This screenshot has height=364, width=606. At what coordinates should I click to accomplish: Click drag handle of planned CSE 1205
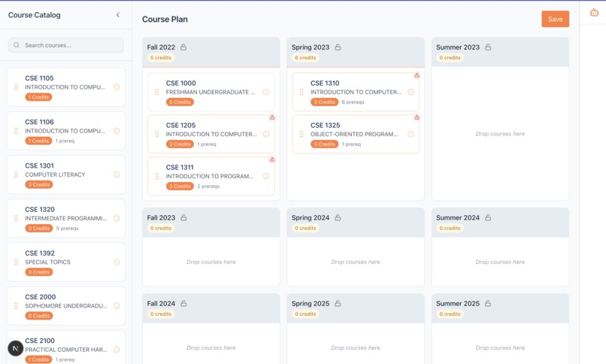point(157,134)
